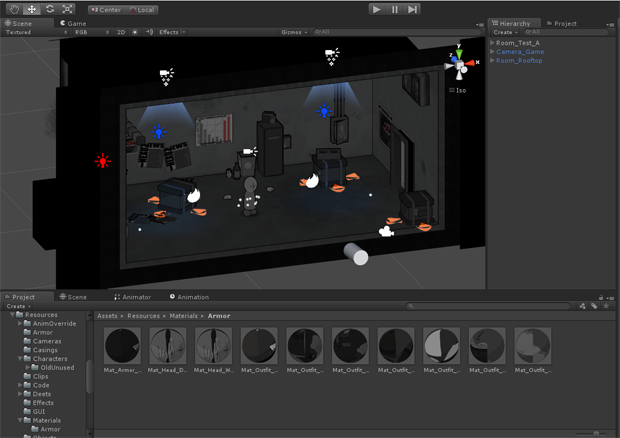Select the white cylinder object
The image size is (620, 438).
[356, 254]
